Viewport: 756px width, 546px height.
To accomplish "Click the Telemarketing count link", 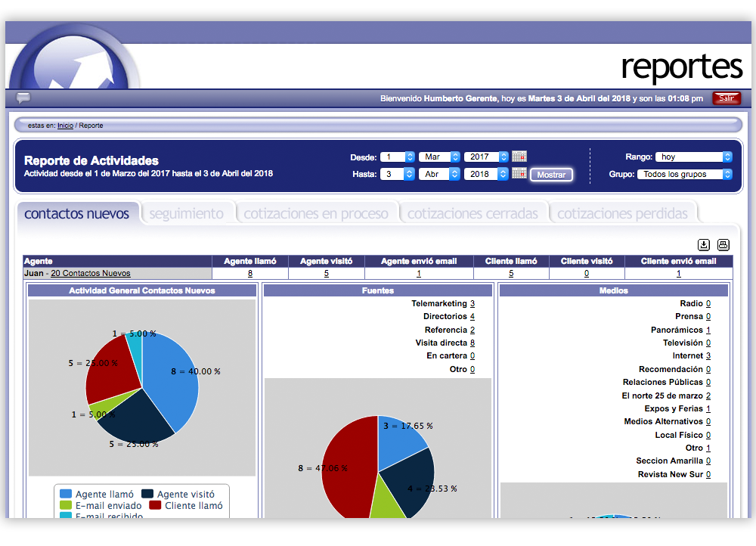I will click(x=472, y=303).
